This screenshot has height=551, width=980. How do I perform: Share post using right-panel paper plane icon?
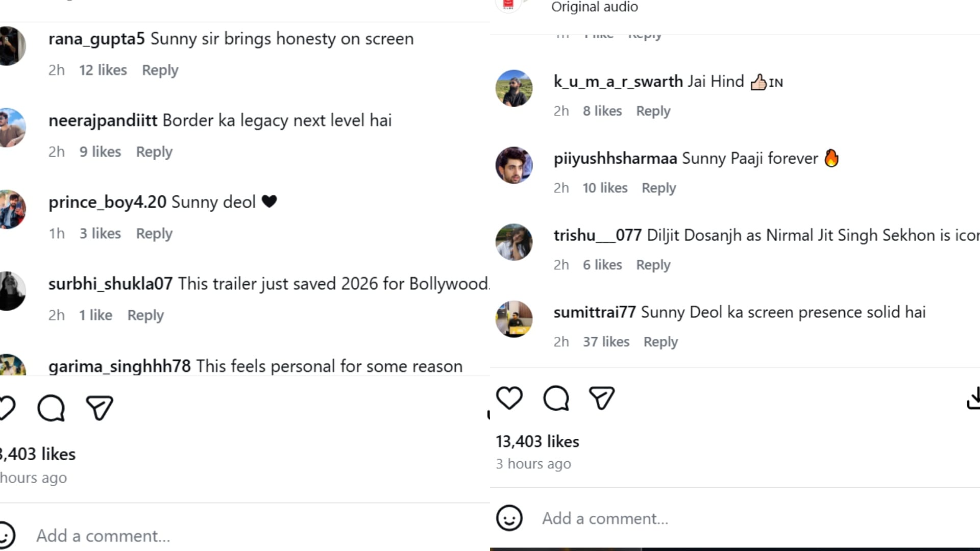pos(602,398)
